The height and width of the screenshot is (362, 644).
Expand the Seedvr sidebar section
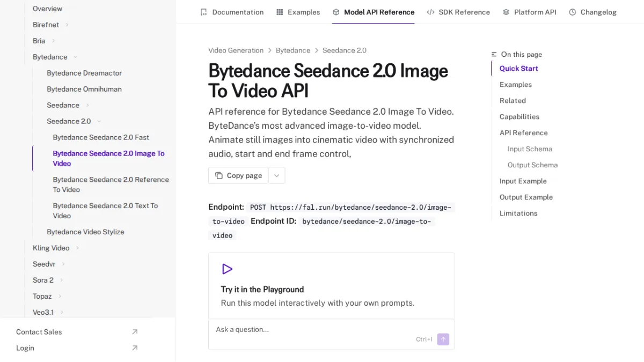(x=63, y=264)
